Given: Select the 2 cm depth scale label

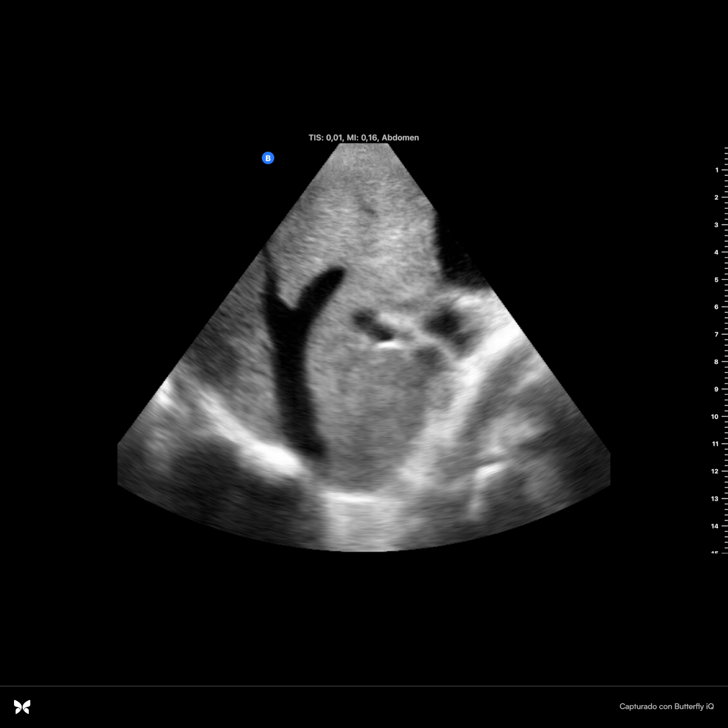Looking at the screenshot, I should tap(716, 197).
